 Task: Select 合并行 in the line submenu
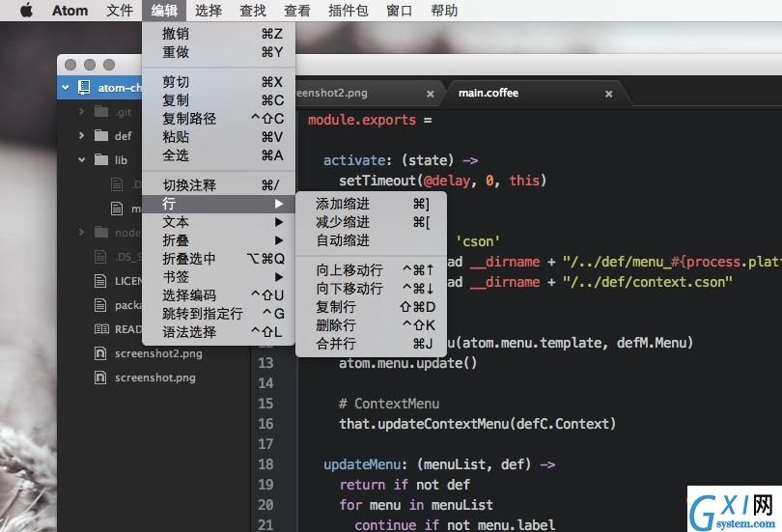click(x=371, y=344)
